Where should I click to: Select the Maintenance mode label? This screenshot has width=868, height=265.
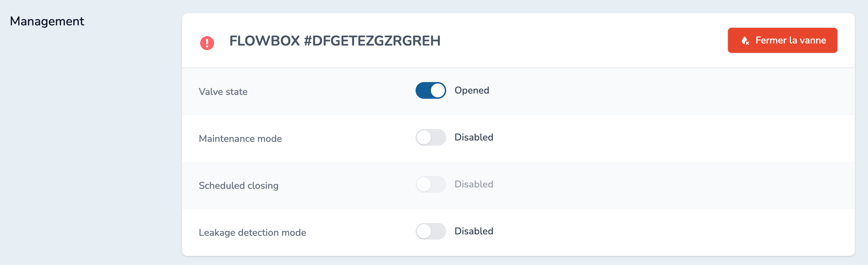tap(241, 138)
